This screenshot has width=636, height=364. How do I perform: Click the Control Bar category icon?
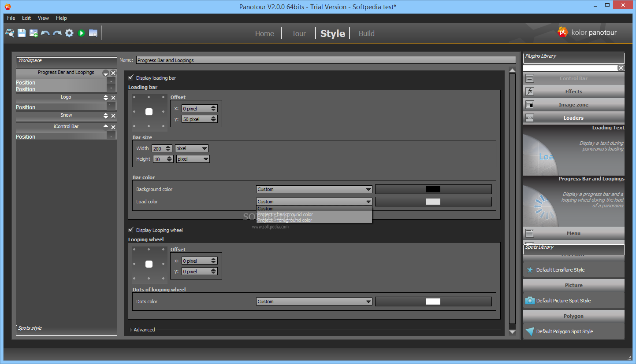[530, 78]
